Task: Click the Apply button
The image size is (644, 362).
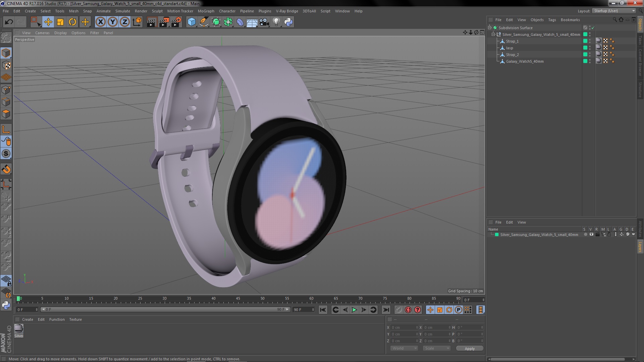Action: [x=470, y=349]
